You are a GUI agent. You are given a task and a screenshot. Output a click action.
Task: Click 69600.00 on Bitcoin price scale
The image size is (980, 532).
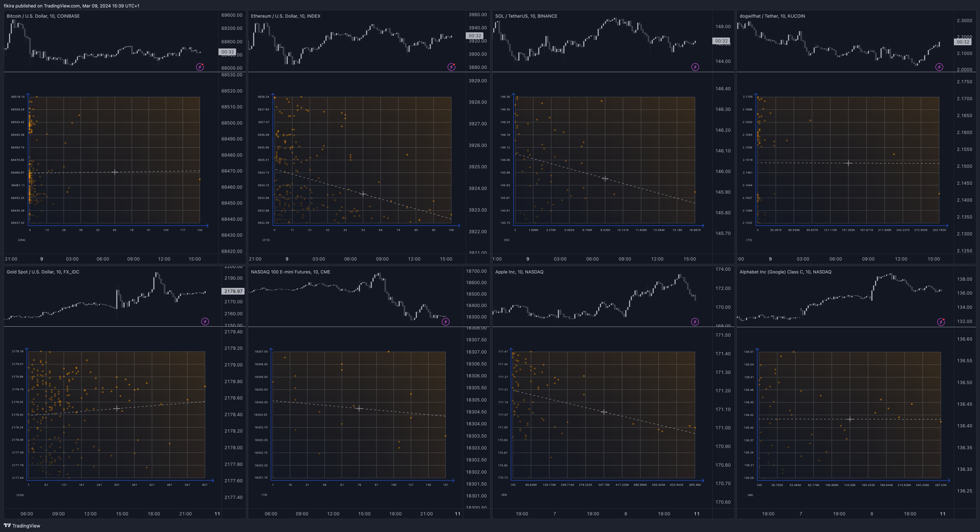coord(232,15)
